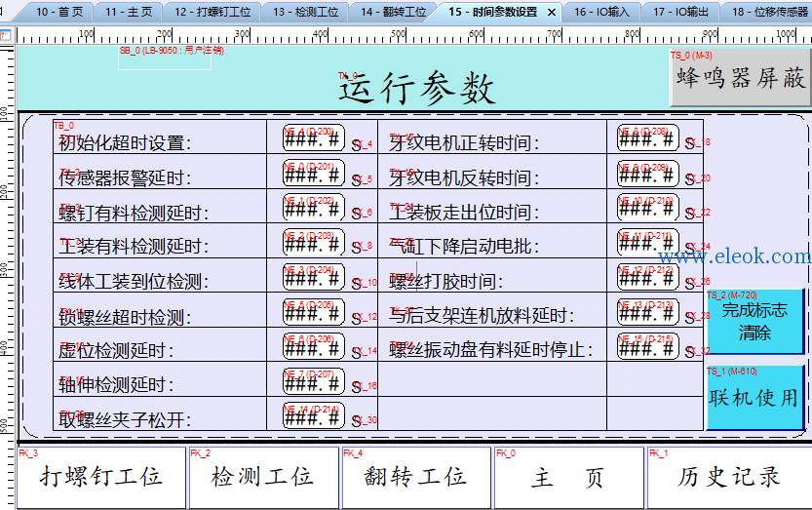Select the 取螺丝夹子松开 label

pos(125,419)
